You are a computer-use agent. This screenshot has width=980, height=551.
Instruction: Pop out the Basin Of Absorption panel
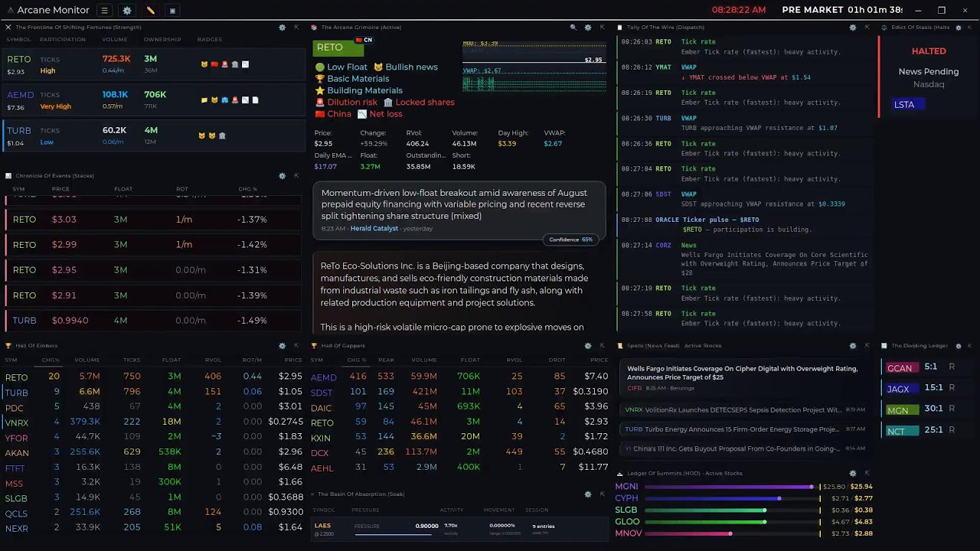pyautogui.click(x=602, y=494)
